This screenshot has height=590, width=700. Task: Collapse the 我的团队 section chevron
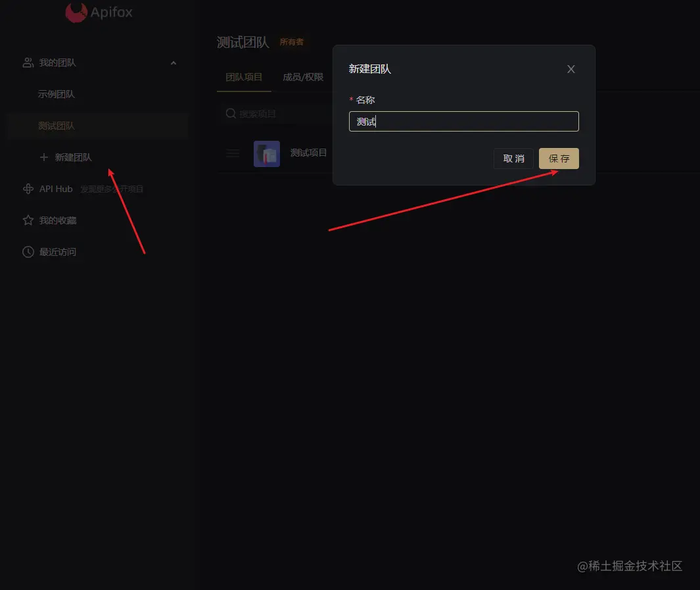tap(174, 63)
